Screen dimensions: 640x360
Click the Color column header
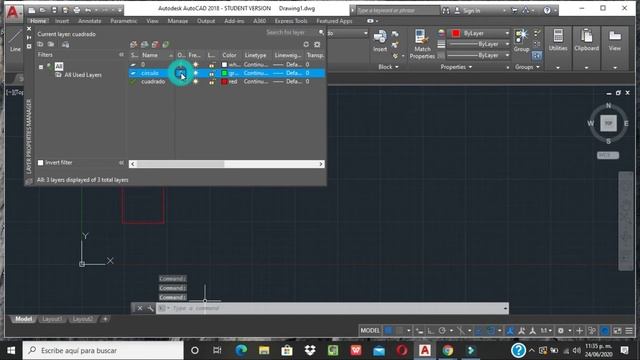(x=229, y=55)
